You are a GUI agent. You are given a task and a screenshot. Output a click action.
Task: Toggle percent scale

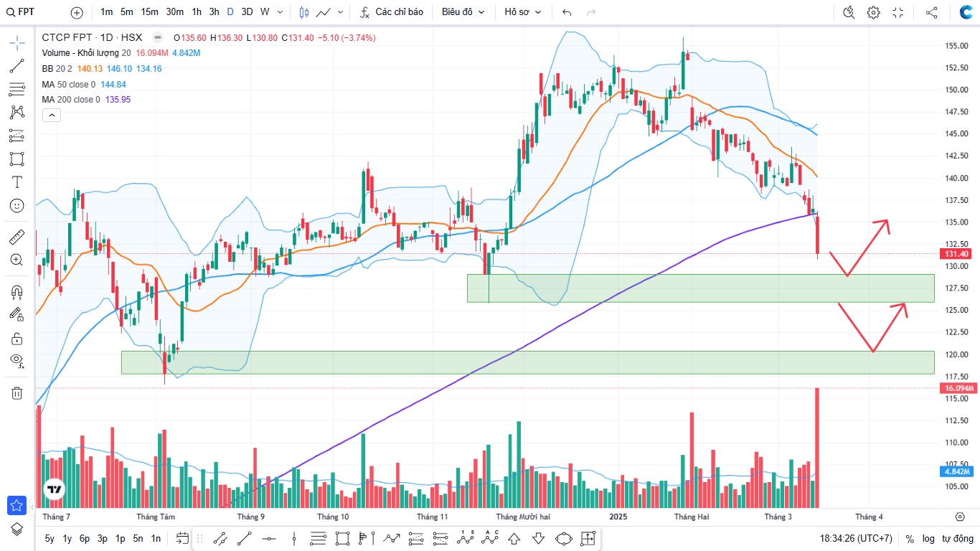click(910, 538)
